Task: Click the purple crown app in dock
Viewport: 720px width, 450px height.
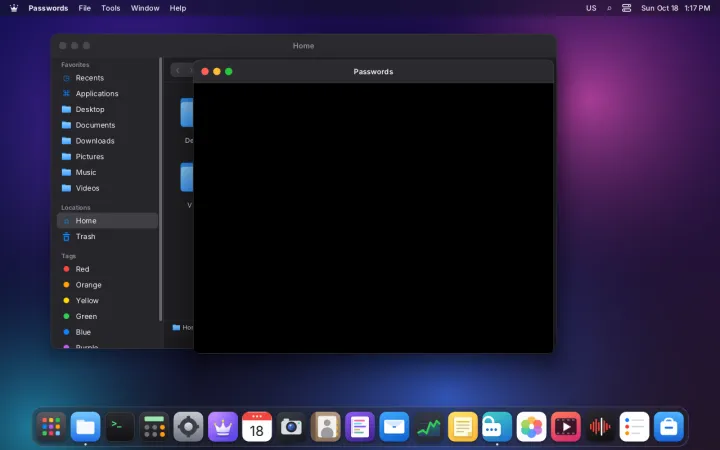Action: tap(223, 427)
